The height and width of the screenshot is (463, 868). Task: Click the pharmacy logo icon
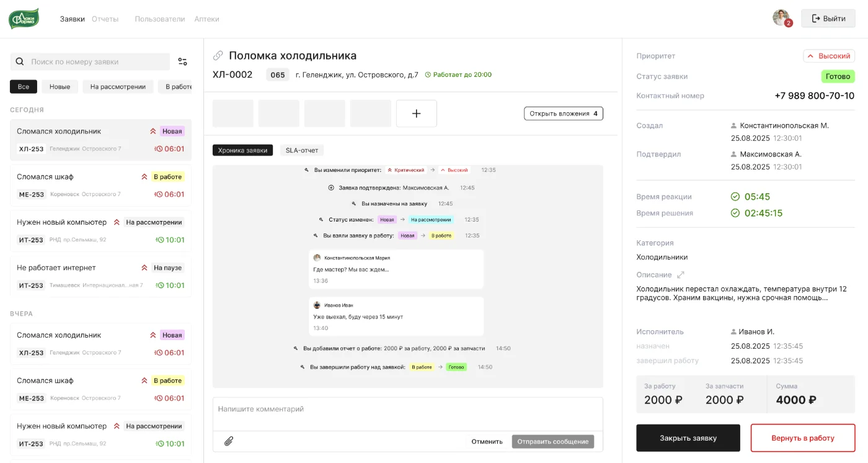tap(24, 19)
